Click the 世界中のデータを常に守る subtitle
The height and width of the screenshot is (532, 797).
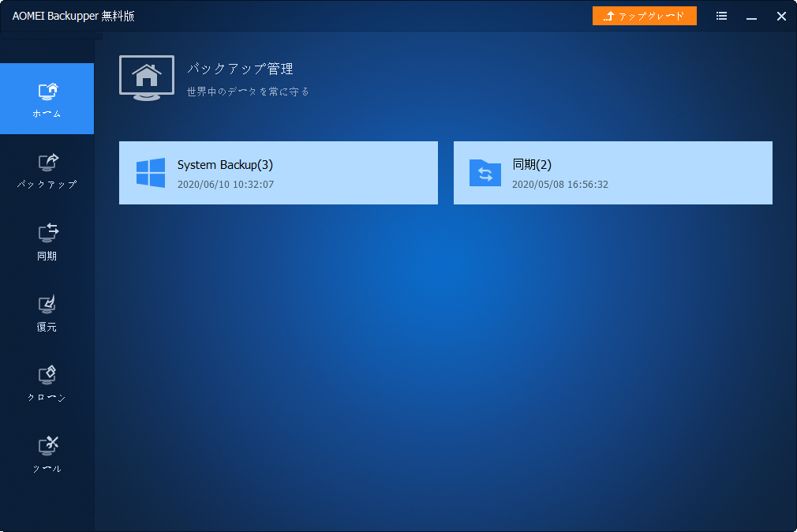point(248,92)
